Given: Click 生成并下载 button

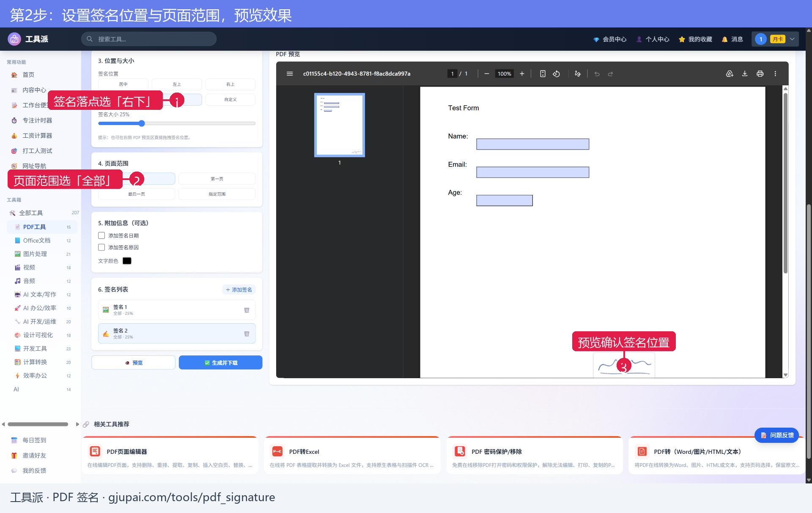Looking at the screenshot, I should pos(220,363).
